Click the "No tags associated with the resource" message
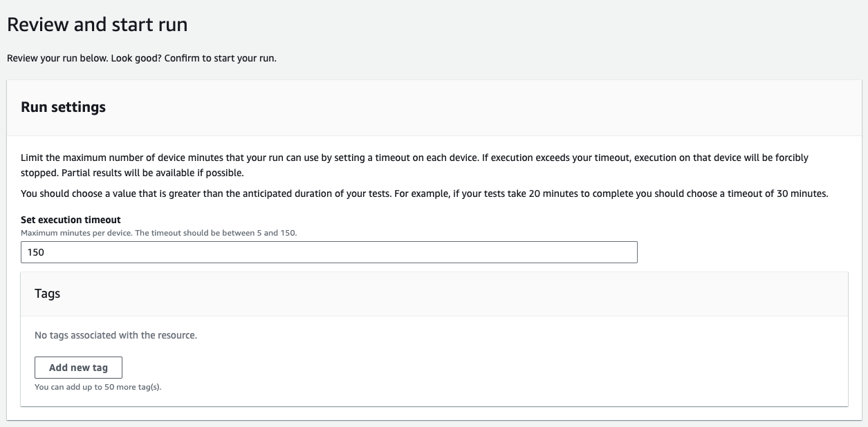The image size is (868, 427). (116, 335)
